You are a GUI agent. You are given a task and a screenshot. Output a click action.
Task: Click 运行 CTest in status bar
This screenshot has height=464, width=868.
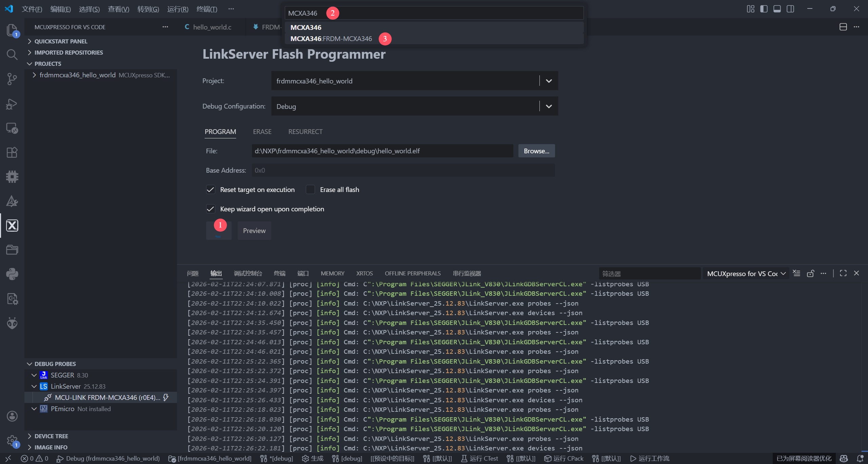[x=479, y=459]
